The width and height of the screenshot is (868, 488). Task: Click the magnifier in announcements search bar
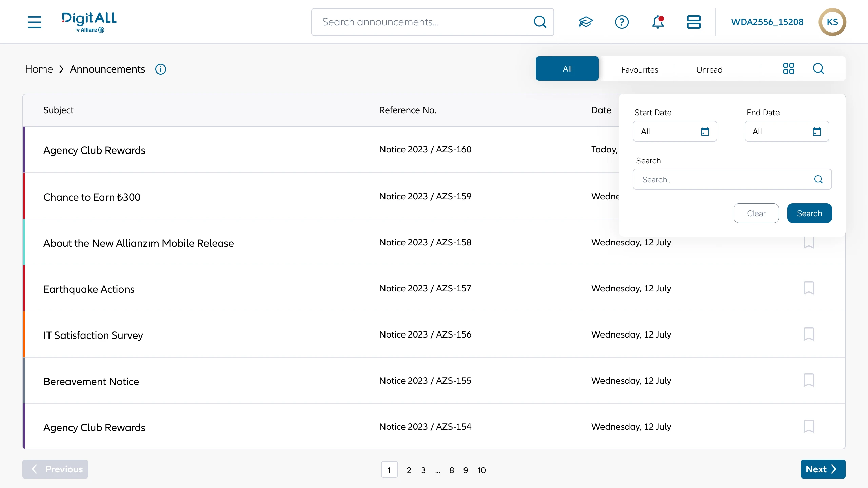coord(540,22)
